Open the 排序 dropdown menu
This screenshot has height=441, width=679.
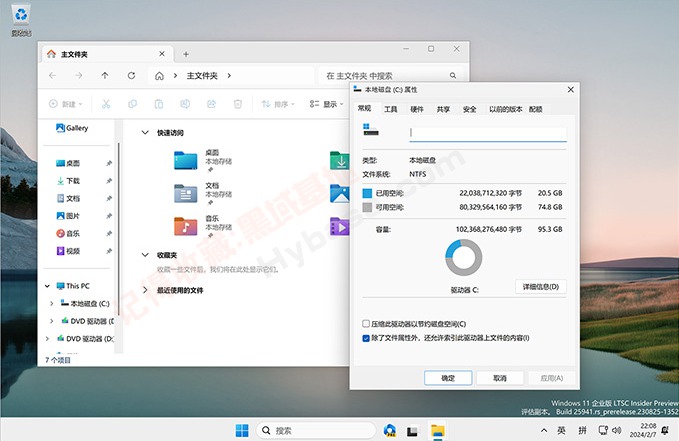(278, 104)
